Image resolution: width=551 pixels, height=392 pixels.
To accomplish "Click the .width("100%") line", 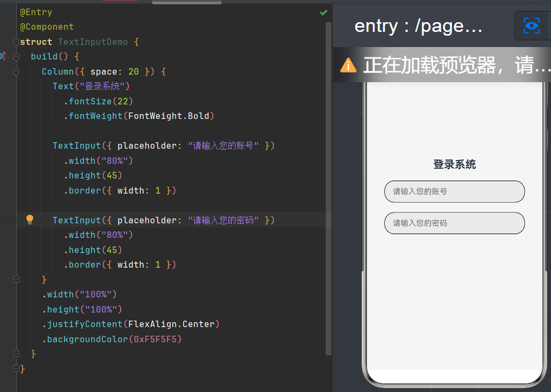I will [x=79, y=295].
